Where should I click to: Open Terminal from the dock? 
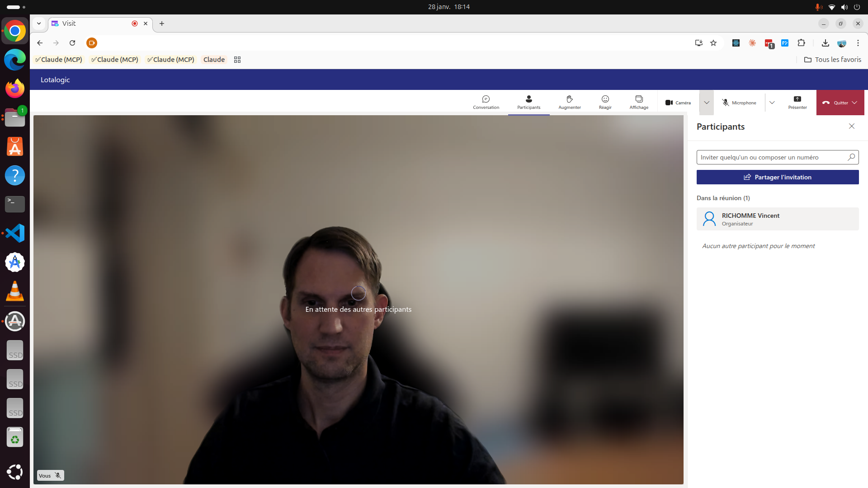click(15, 204)
